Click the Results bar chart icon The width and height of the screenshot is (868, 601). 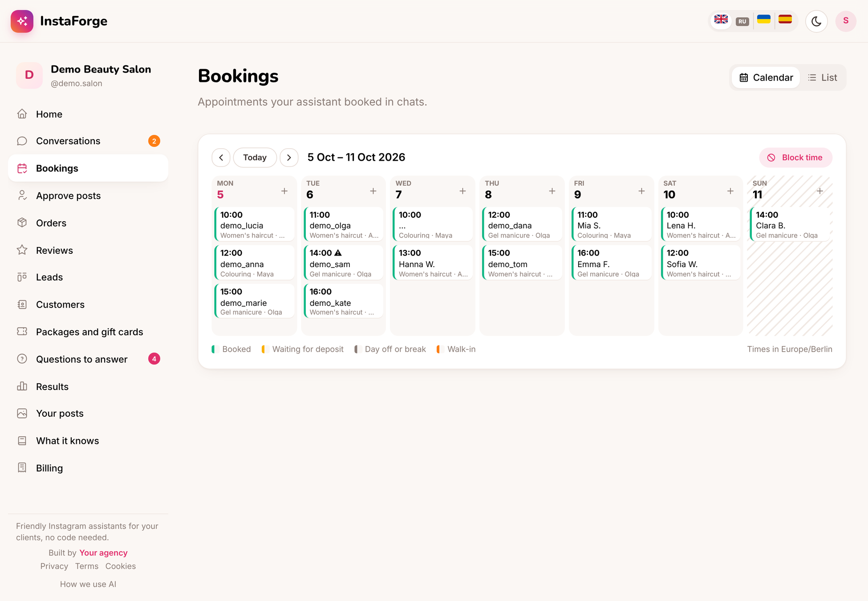pos(22,386)
